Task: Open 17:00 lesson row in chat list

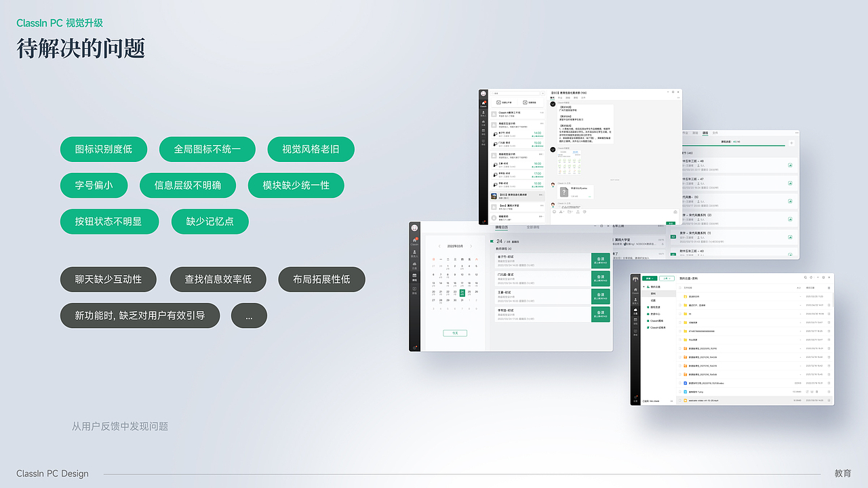Action: (517, 175)
